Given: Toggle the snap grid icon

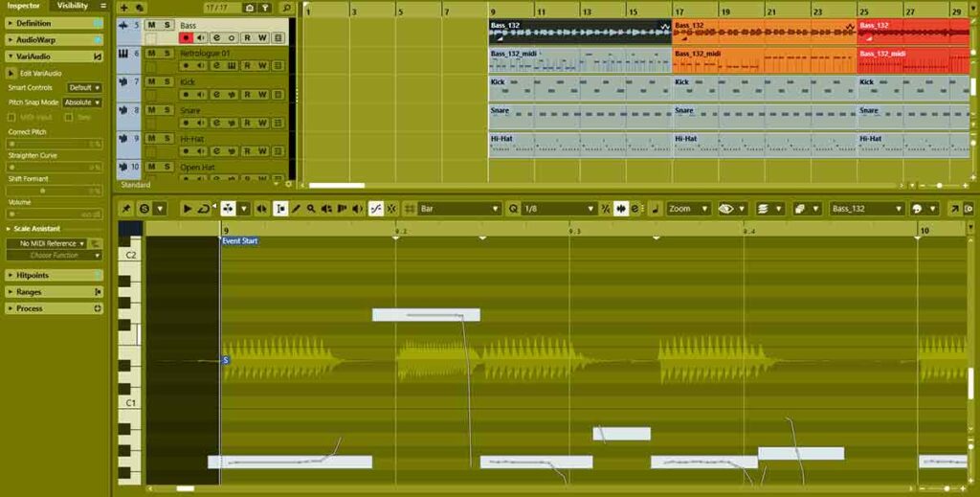Looking at the screenshot, I should pos(410,209).
